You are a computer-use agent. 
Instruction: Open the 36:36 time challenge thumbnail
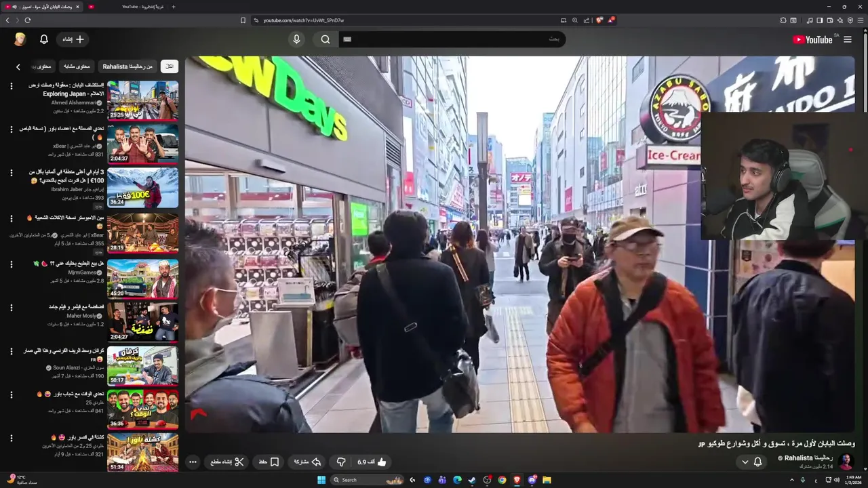pyautogui.click(x=142, y=409)
